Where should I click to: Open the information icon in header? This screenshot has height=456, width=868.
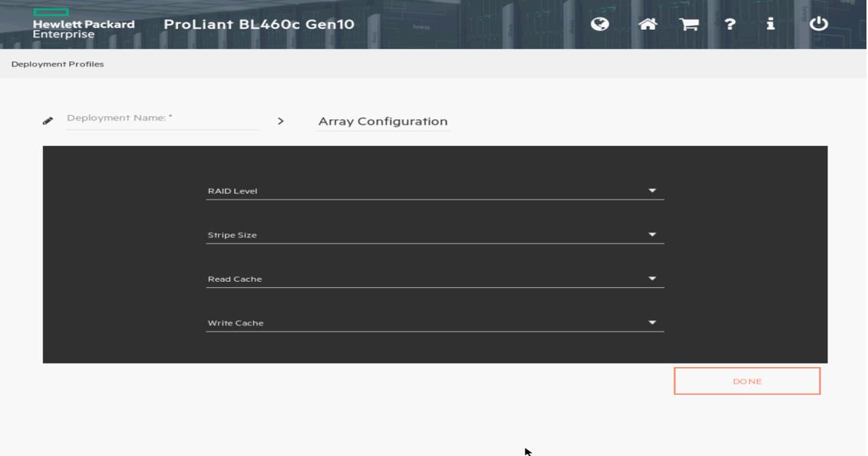point(771,24)
